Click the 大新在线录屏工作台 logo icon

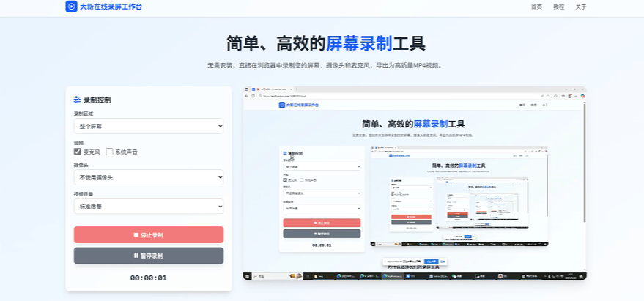pyautogui.click(x=71, y=7)
